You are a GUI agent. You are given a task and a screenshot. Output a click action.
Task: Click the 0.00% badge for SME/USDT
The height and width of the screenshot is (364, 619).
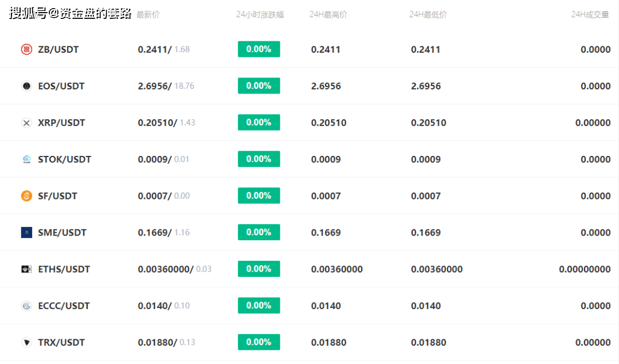click(259, 232)
